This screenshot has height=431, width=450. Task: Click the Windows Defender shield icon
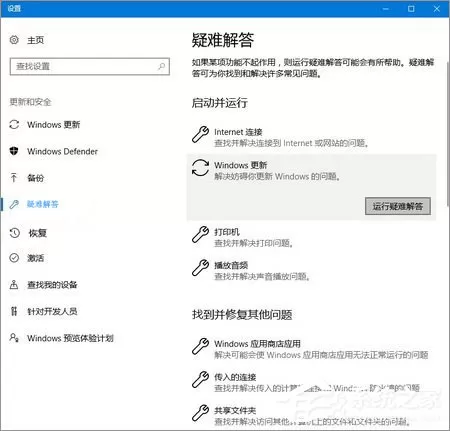14,151
